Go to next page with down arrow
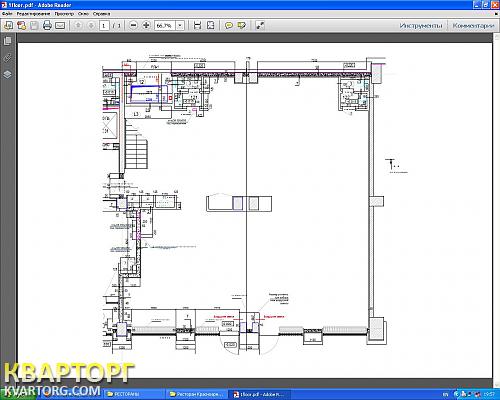Image resolution: width=500 pixels, height=400 pixels. 91,25
